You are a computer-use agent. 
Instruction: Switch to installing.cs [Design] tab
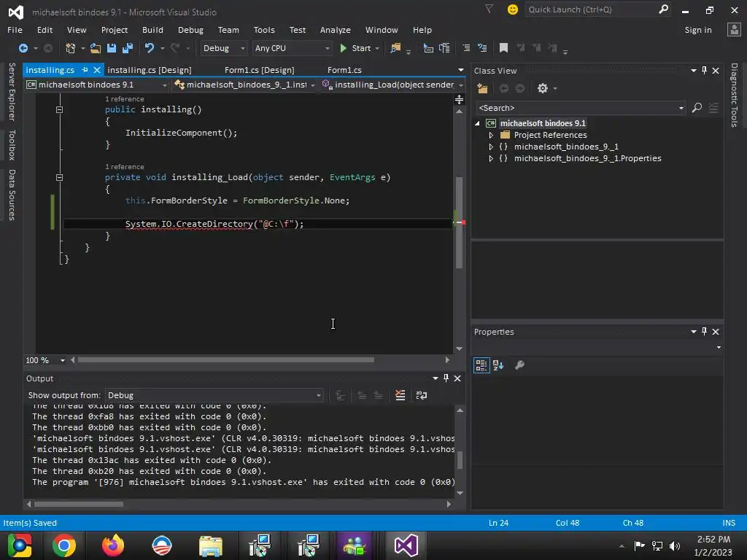(150, 70)
